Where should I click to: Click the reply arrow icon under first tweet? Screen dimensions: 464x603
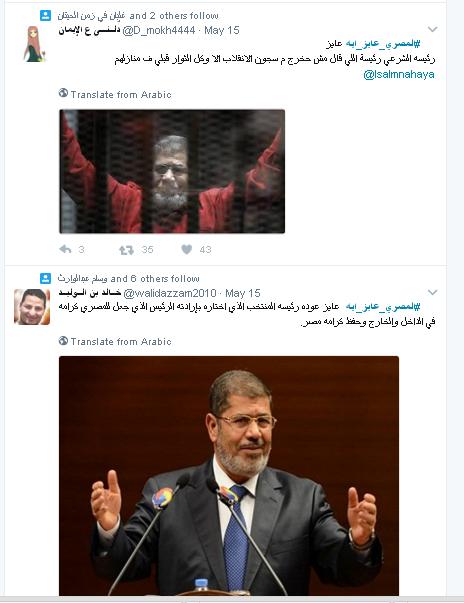tap(66, 249)
